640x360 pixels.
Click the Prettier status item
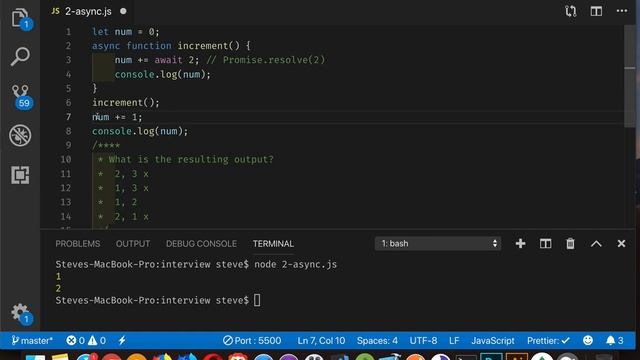point(548,340)
